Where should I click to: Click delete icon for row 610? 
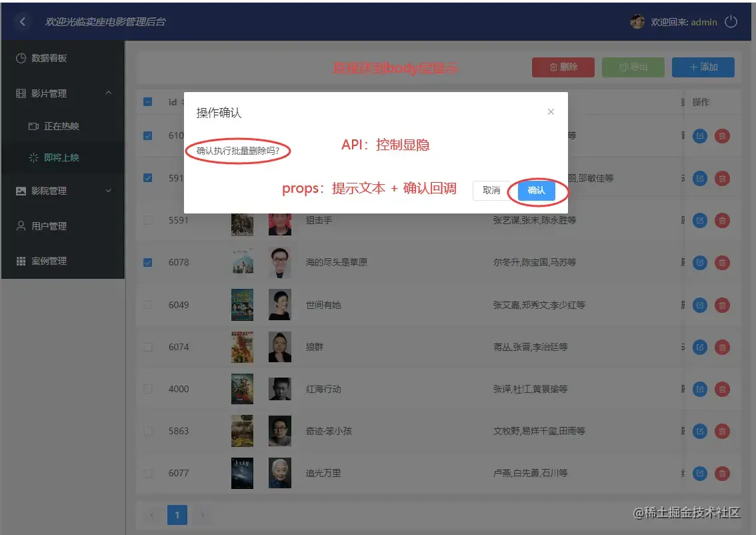[x=722, y=136]
